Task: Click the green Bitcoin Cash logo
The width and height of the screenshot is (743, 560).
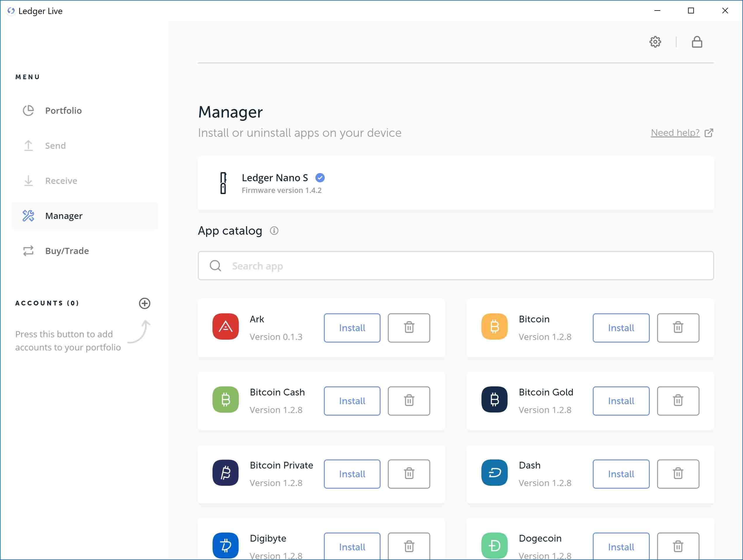Action: [225, 400]
